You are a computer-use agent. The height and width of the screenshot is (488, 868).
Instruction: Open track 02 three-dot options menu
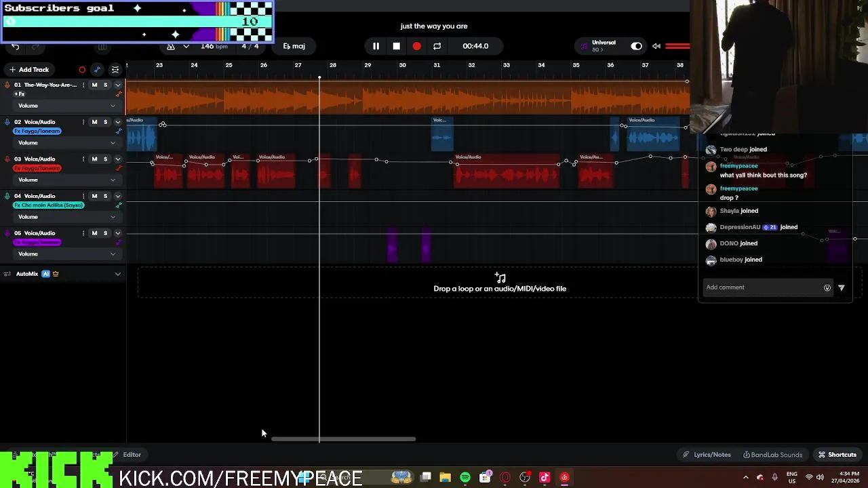pyautogui.click(x=83, y=122)
